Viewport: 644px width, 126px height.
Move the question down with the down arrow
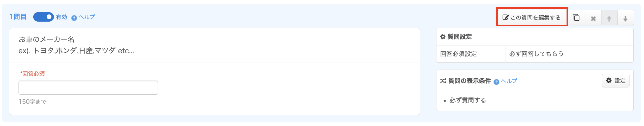pos(625,18)
